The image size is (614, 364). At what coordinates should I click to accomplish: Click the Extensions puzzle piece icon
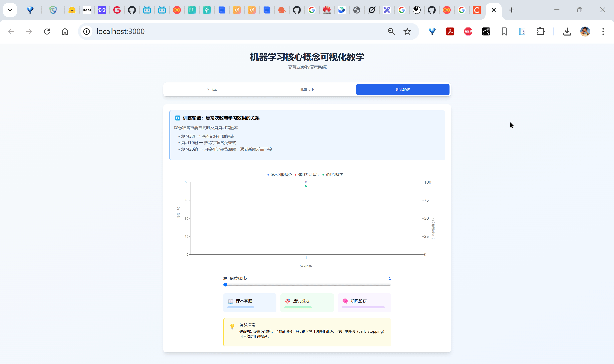click(x=540, y=31)
